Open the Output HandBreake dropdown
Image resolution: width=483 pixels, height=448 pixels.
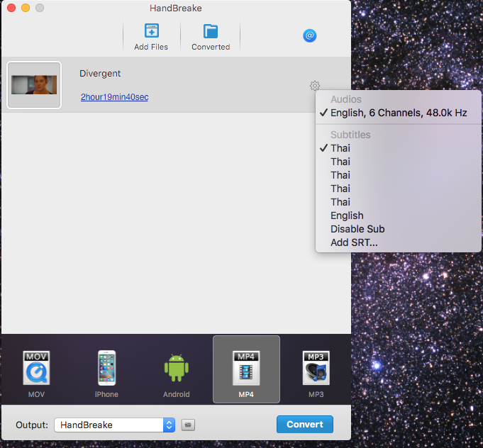[115, 425]
